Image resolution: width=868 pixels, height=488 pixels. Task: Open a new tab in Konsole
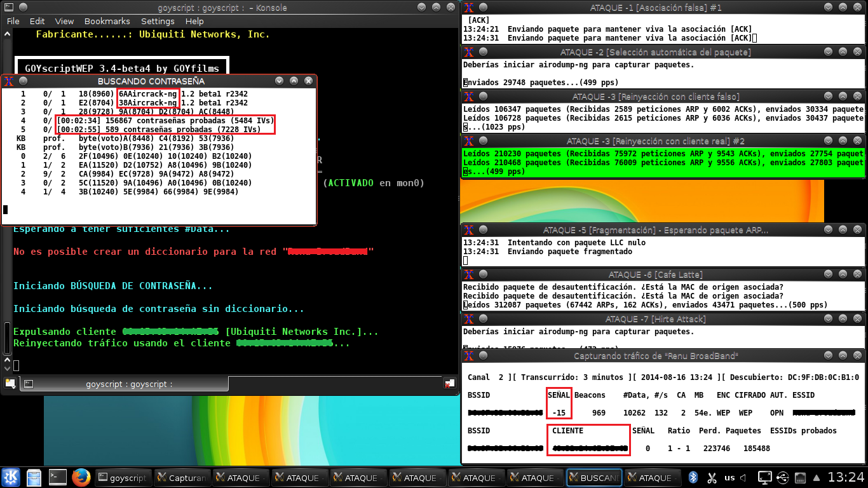[x=10, y=383]
